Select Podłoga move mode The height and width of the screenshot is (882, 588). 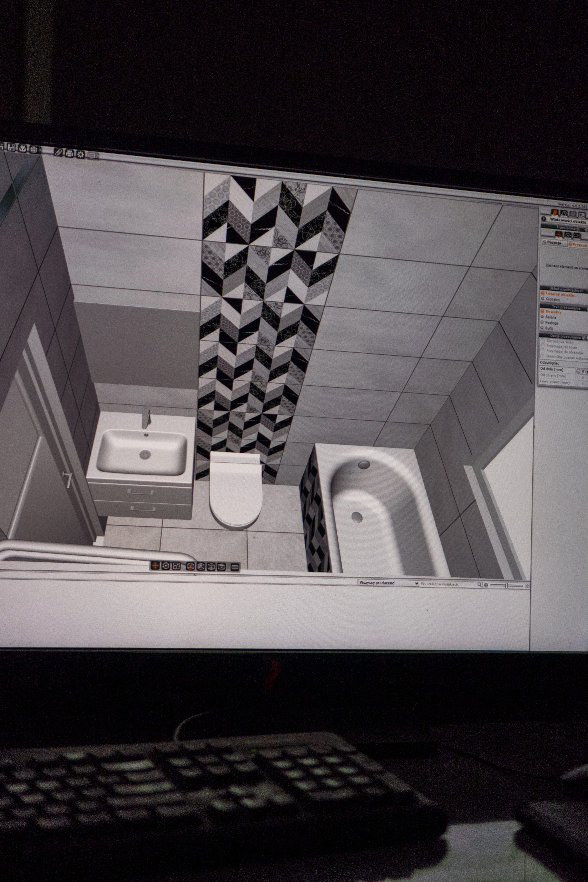pyautogui.click(x=549, y=323)
